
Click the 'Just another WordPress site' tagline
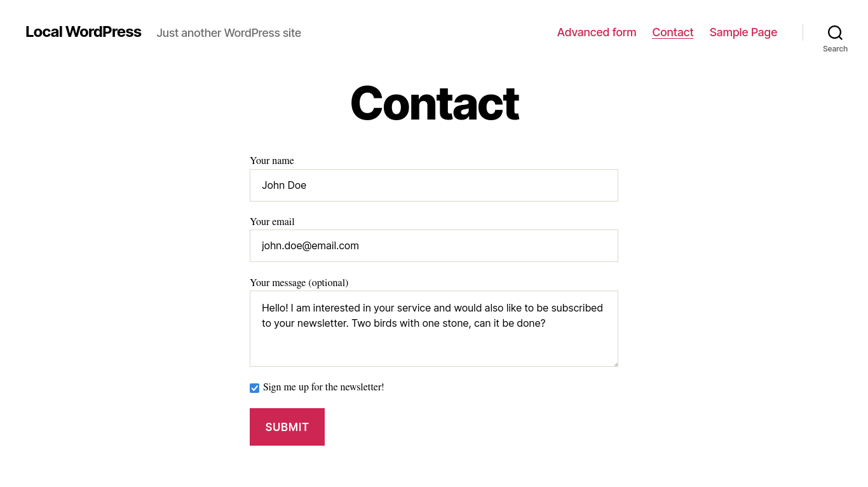point(229,33)
